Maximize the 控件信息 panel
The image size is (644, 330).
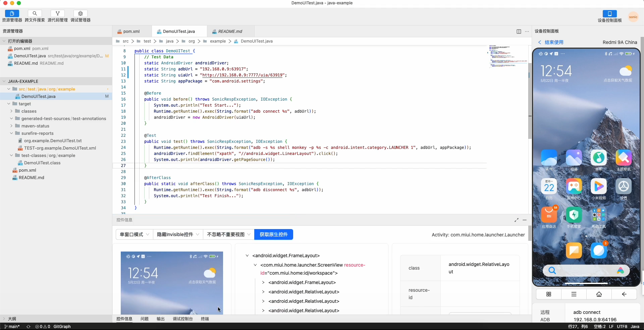point(517,220)
